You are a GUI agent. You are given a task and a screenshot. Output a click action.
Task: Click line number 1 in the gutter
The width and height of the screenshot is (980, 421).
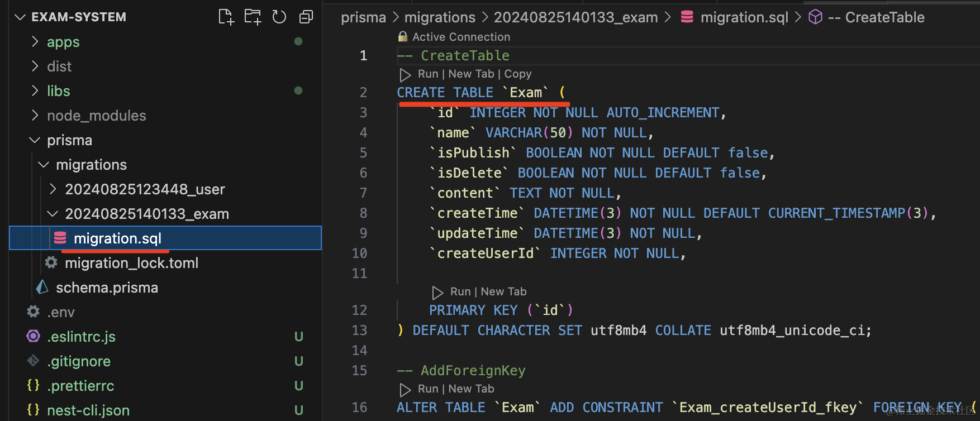click(x=364, y=56)
